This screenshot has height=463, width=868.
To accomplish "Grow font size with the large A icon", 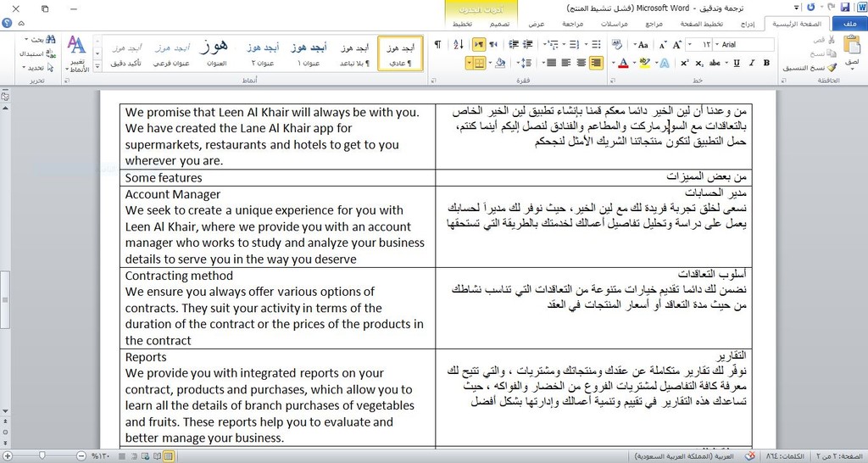I will [677, 45].
